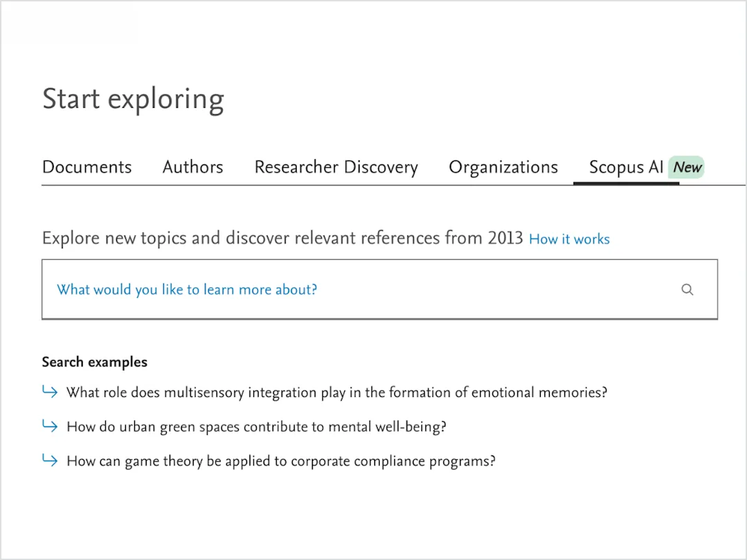Select the Researcher Discovery tab

336,167
